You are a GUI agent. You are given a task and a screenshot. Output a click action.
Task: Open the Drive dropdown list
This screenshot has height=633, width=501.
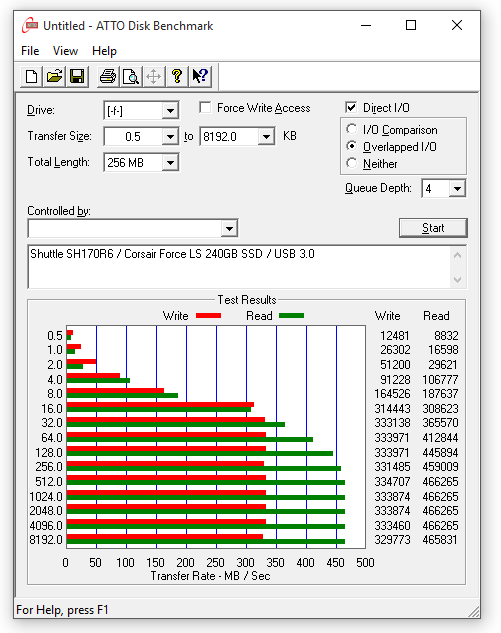pyautogui.click(x=170, y=111)
